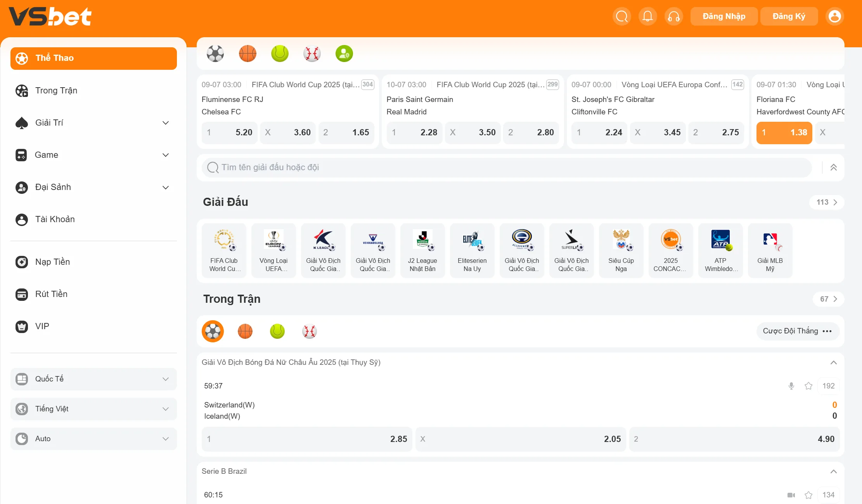The width and height of the screenshot is (862, 504).
Task: Filter Trong Trận by basketball icon
Action: [245, 331]
